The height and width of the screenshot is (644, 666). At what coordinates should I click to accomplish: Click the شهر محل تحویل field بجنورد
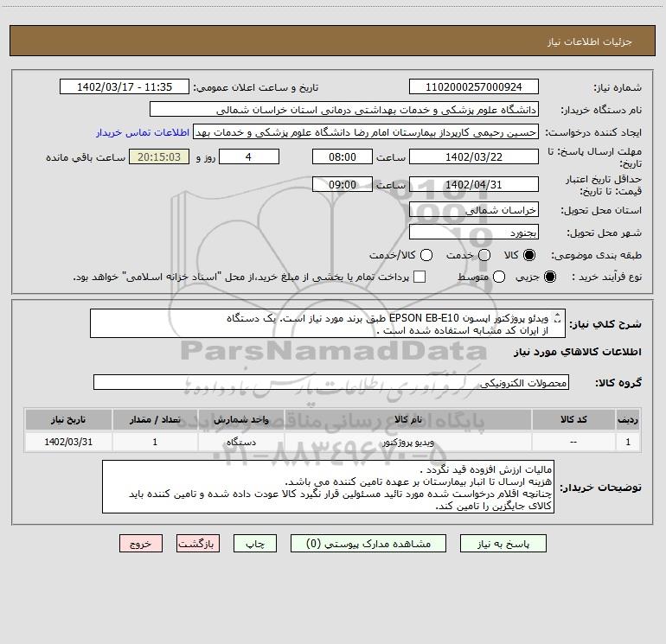(x=474, y=233)
